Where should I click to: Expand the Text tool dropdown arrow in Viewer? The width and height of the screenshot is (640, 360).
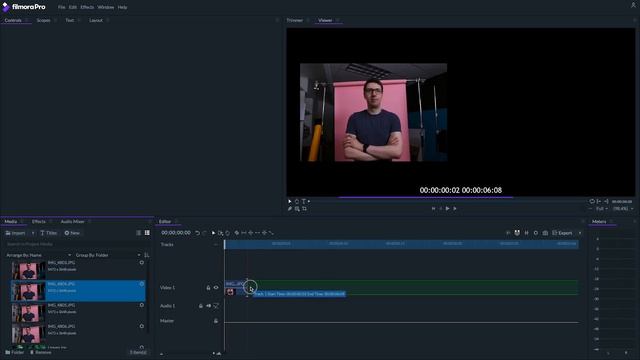[x=309, y=201]
